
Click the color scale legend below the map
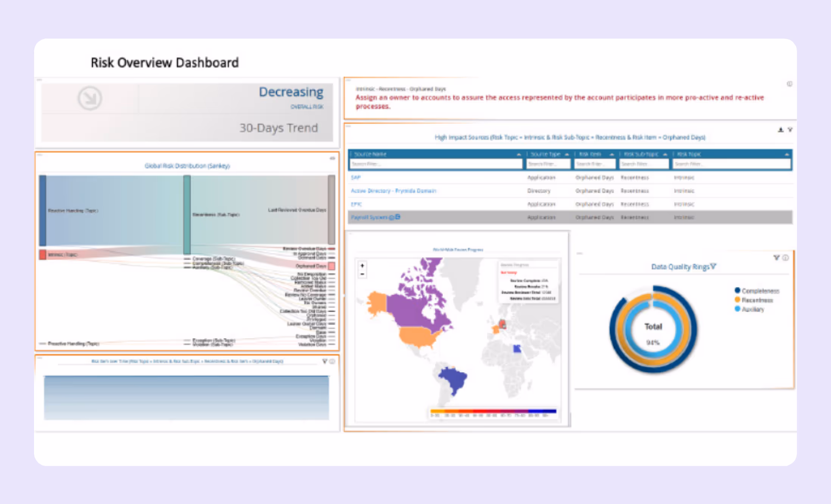tap(493, 411)
